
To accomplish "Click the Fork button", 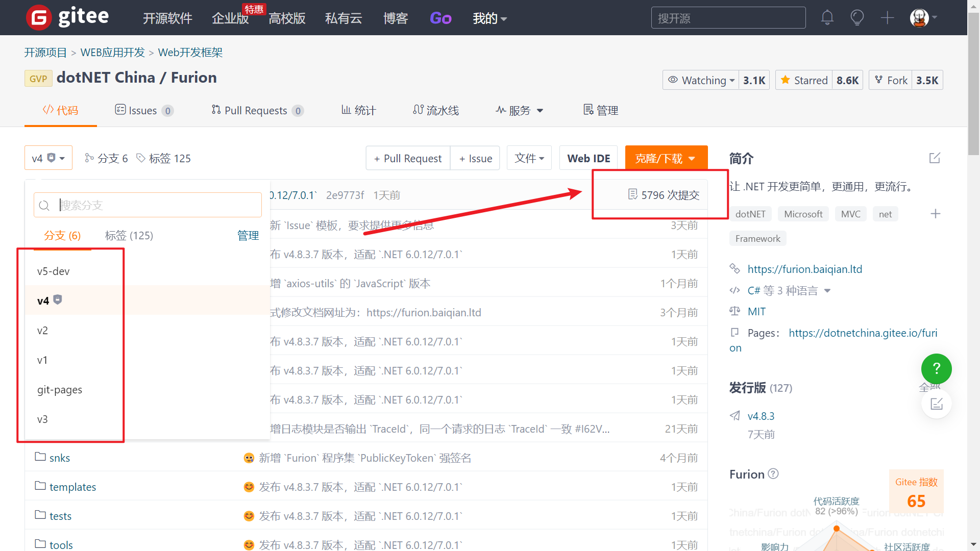I will (x=891, y=80).
